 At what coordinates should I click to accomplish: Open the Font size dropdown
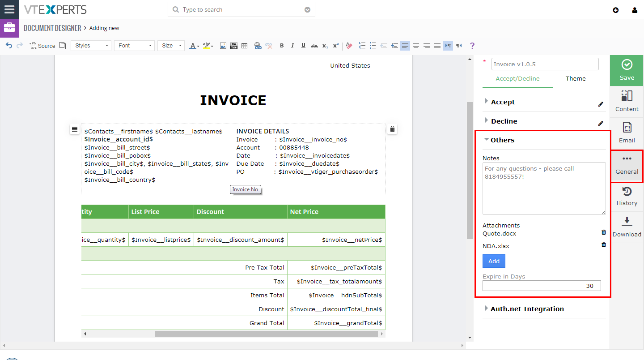[171, 46]
